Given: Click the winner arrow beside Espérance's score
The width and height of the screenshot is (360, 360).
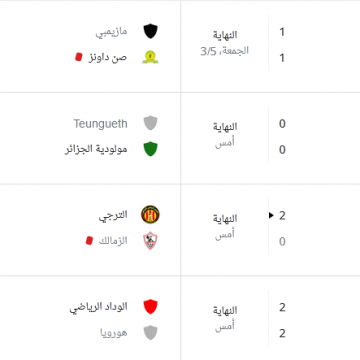Looking at the screenshot, I should pos(271,215).
